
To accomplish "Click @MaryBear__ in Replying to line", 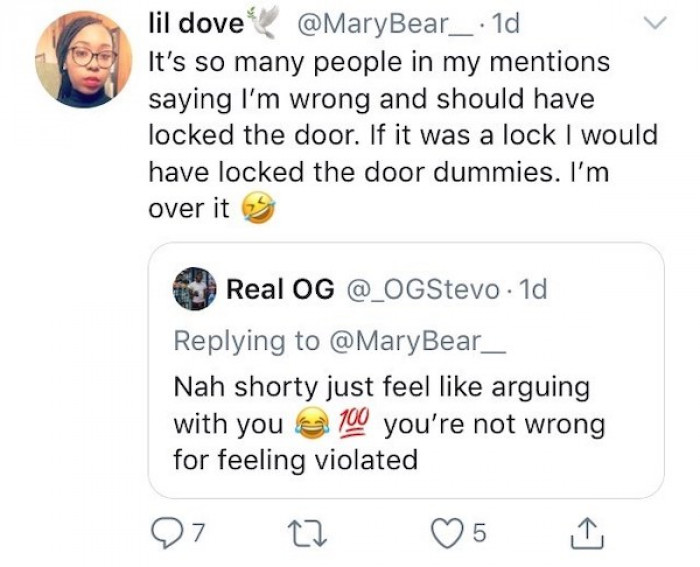I will pos(418,342).
